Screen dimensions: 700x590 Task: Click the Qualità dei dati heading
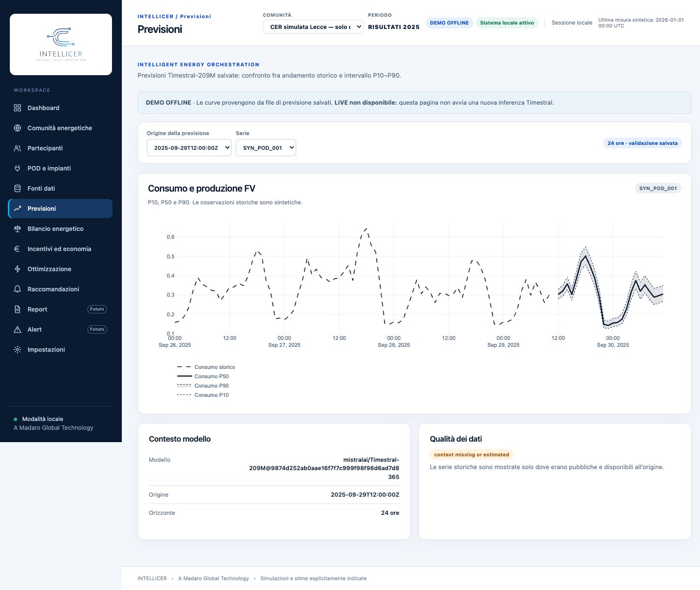(456, 439)
